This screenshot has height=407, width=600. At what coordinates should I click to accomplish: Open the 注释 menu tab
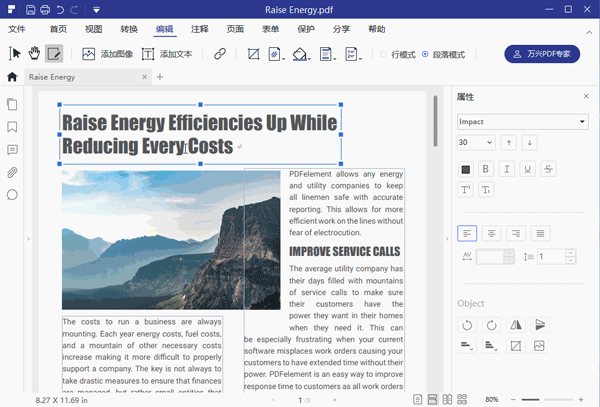[200, 30]
